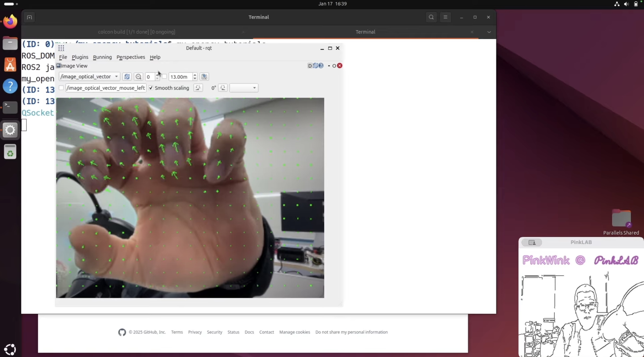Open the /image_optical_vector topic dropdown
This screenshot has width=644, height=357.
89,77
